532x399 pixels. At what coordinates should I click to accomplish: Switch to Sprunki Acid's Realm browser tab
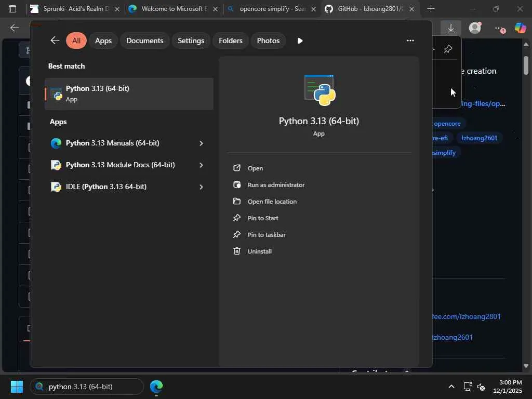pyautogui.click(x=75, y=9)
